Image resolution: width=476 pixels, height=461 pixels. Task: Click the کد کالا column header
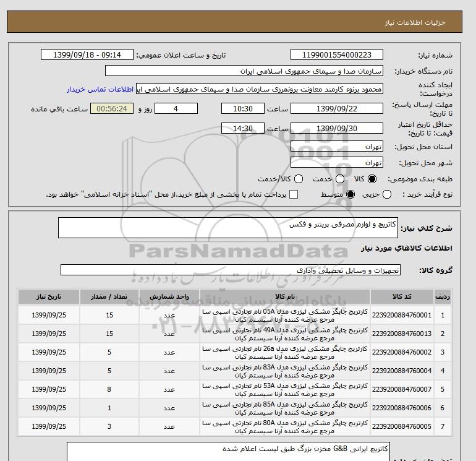click(x=402, y=296)
